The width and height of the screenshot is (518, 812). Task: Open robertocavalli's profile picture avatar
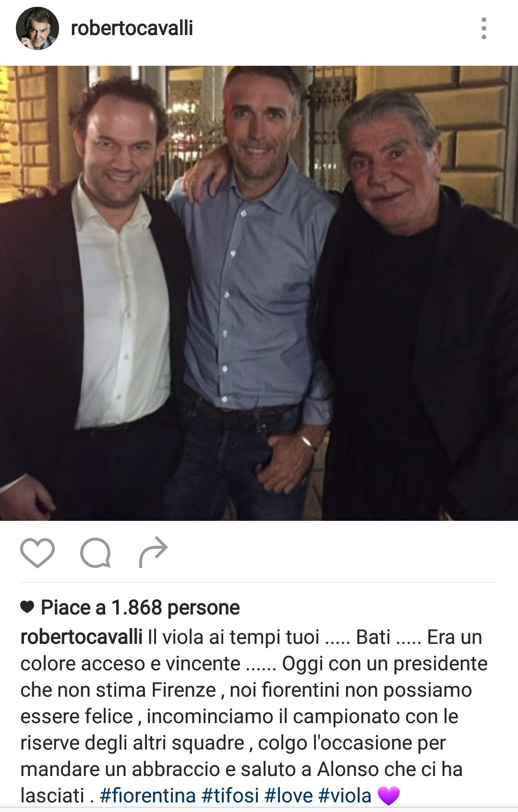(37, 28)
